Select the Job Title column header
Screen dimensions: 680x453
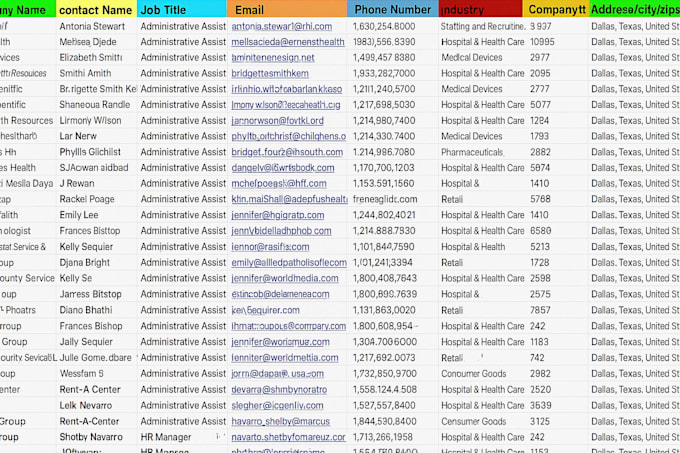[182, 9]
